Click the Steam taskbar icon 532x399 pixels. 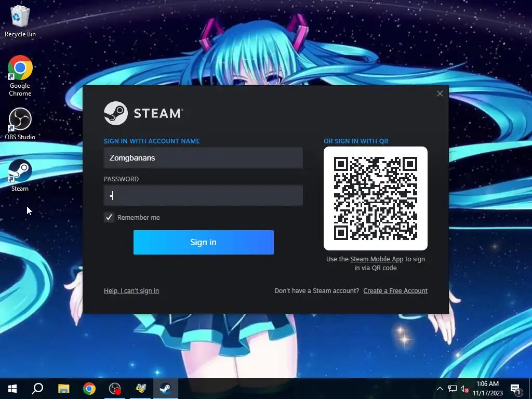tap(166, 389)
